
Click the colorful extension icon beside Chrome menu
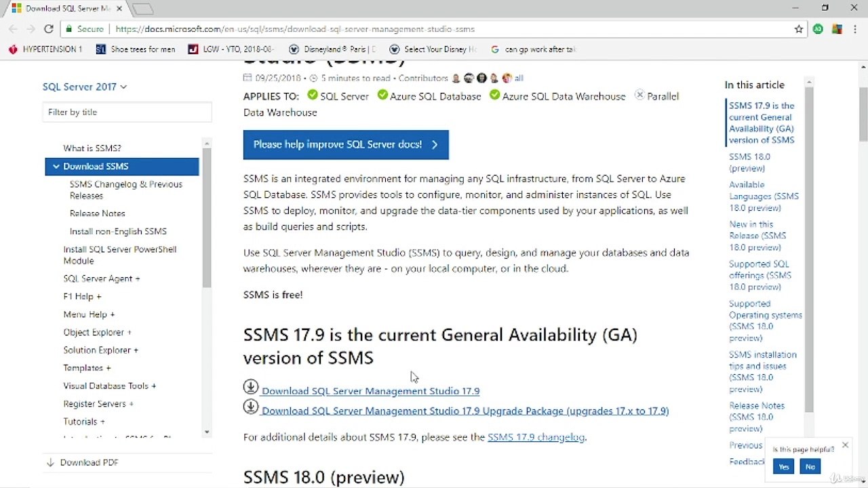(837, 29)
